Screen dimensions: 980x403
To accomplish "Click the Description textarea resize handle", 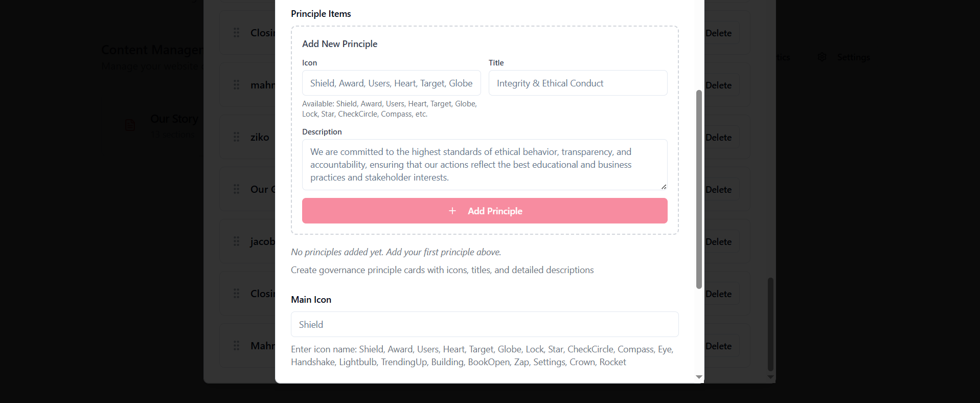I will (664, 187).
